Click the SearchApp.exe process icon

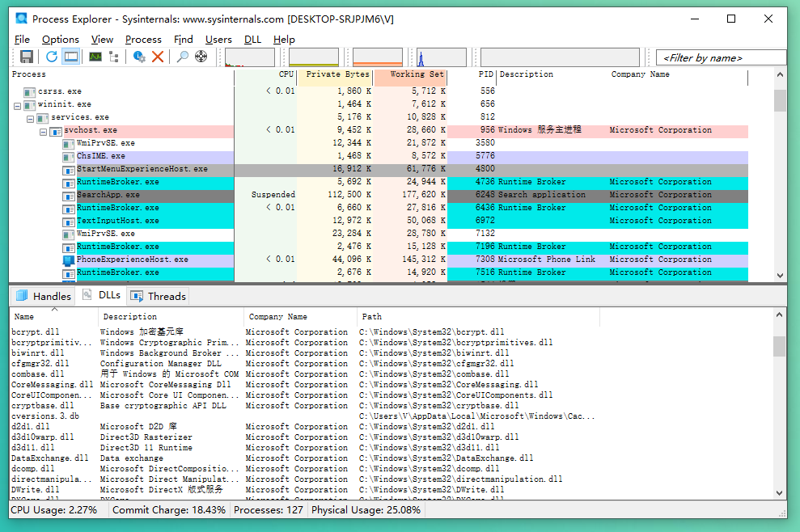[x=69, y=196]
